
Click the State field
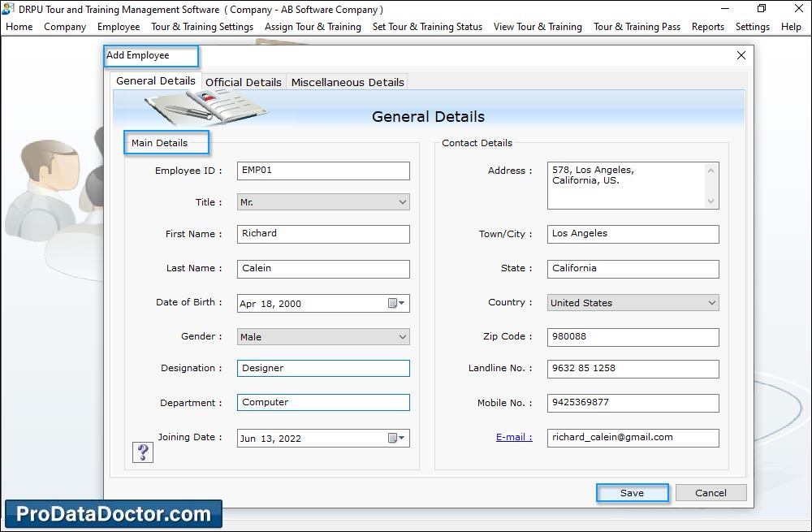(x=633, y=269)
